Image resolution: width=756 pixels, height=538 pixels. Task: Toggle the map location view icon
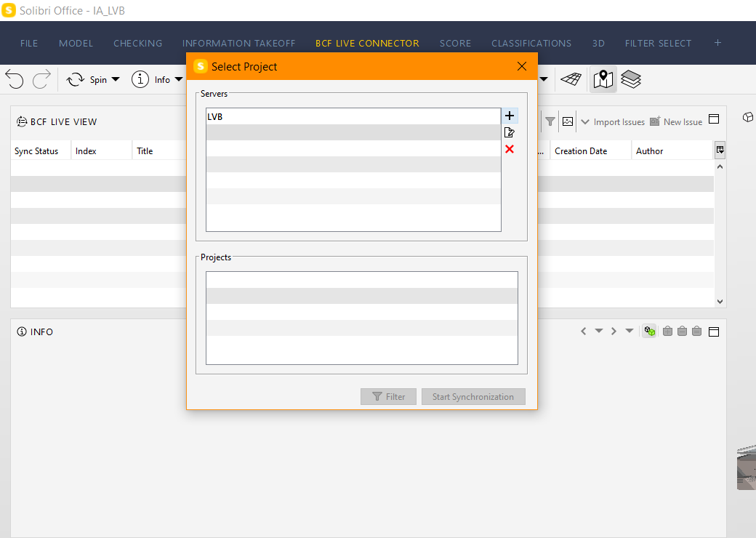(603, 79)
